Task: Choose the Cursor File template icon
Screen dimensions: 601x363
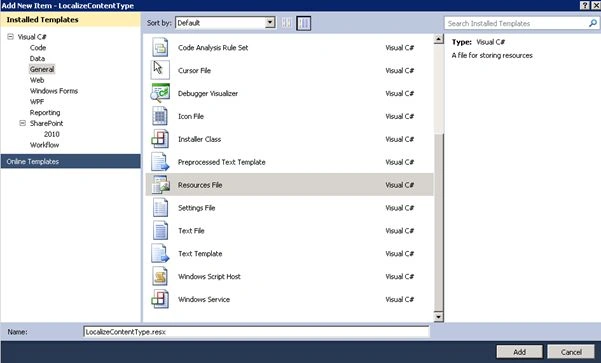Action: point(160,70)
